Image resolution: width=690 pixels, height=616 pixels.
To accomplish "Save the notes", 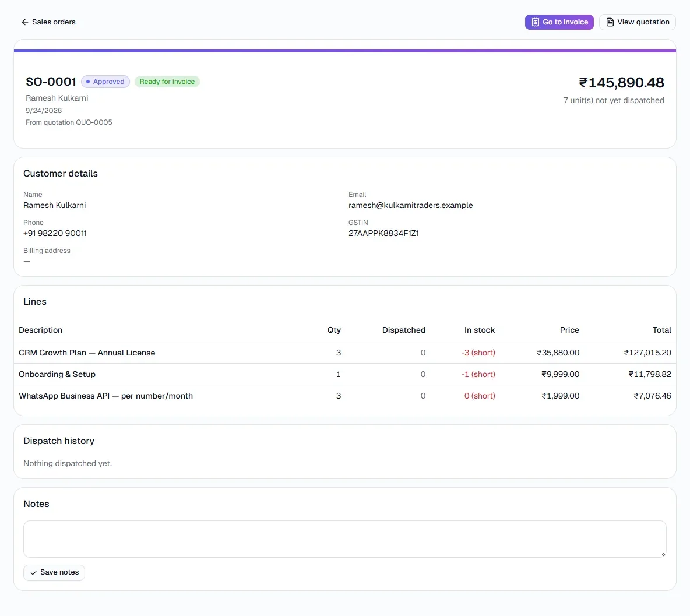I will [x=54, y=572].
